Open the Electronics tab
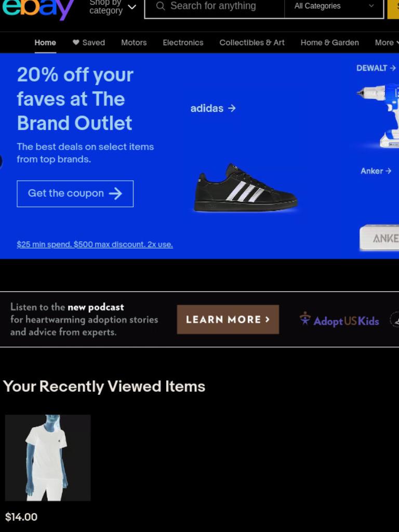 (183, 43)
